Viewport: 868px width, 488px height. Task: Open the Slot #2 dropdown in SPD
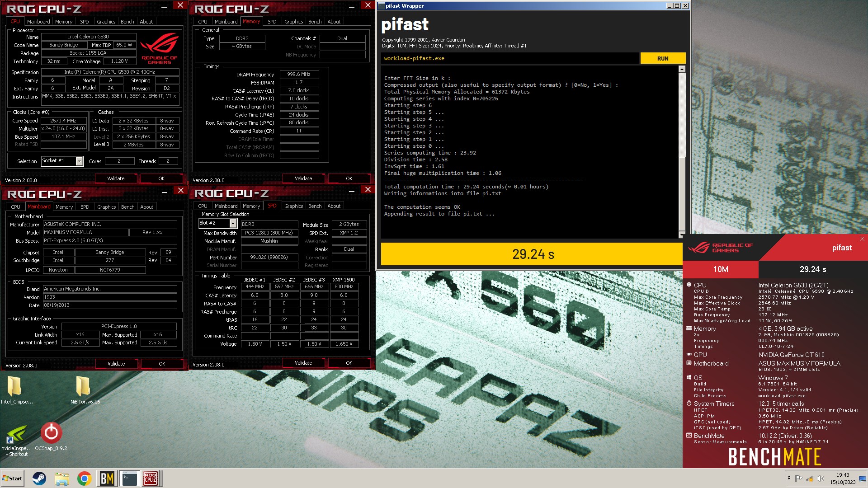pyautogui.click(x=233, y=223)
